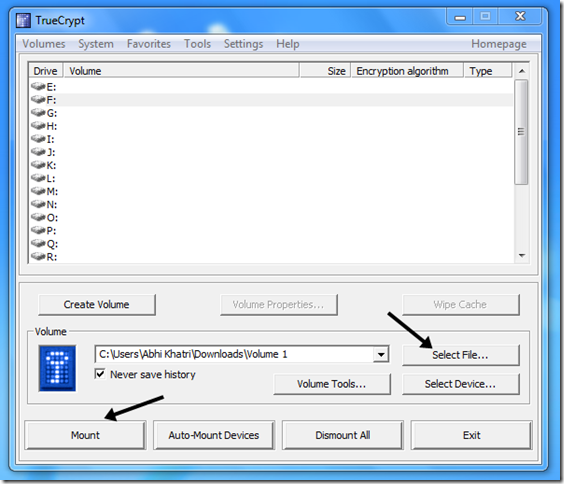Click the Volume column header
This screenshot has height=484, width=564.
click(x=181, y=71)
